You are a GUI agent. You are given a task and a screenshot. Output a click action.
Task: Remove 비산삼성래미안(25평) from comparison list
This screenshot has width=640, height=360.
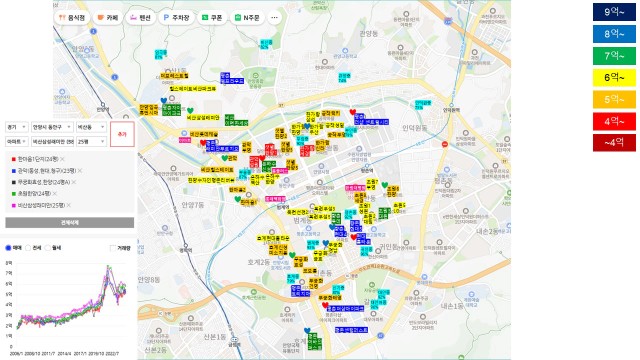(x=69, y=205)
